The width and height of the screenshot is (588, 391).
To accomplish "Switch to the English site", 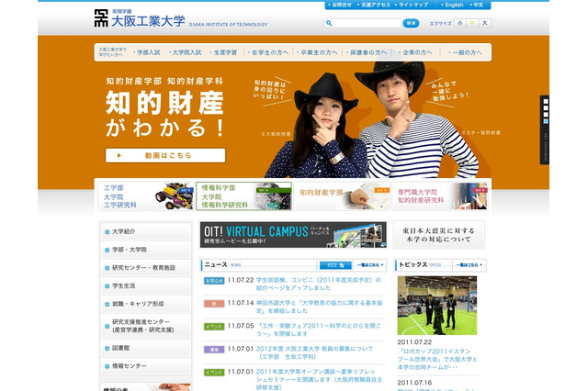I will click(x=453, y=5).
